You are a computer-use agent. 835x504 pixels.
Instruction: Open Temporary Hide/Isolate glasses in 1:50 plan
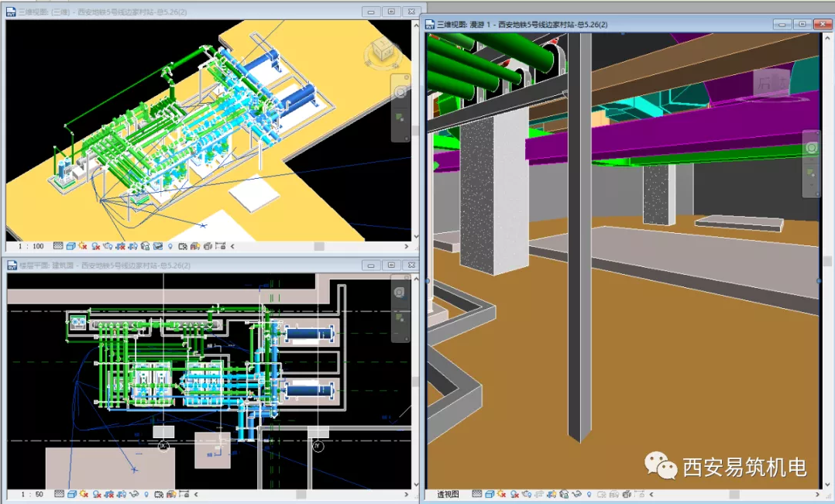pyautogui.click(x=134, y=495)
